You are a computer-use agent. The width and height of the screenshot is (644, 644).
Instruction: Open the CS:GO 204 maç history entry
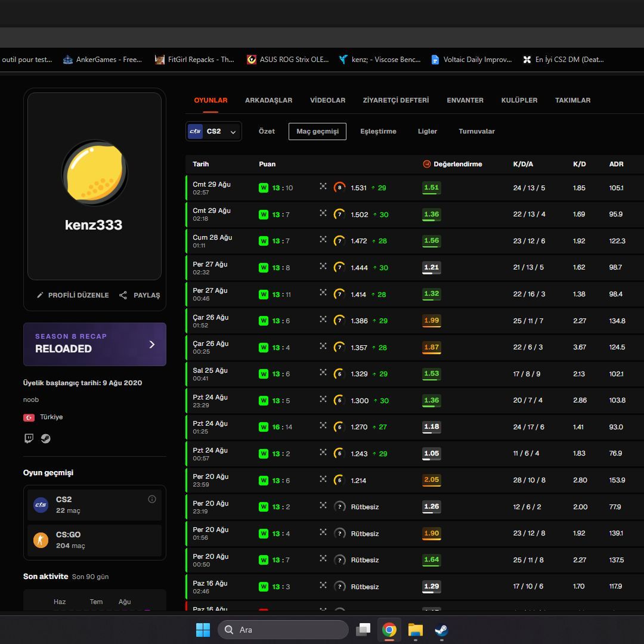click(x=95, y=540)
